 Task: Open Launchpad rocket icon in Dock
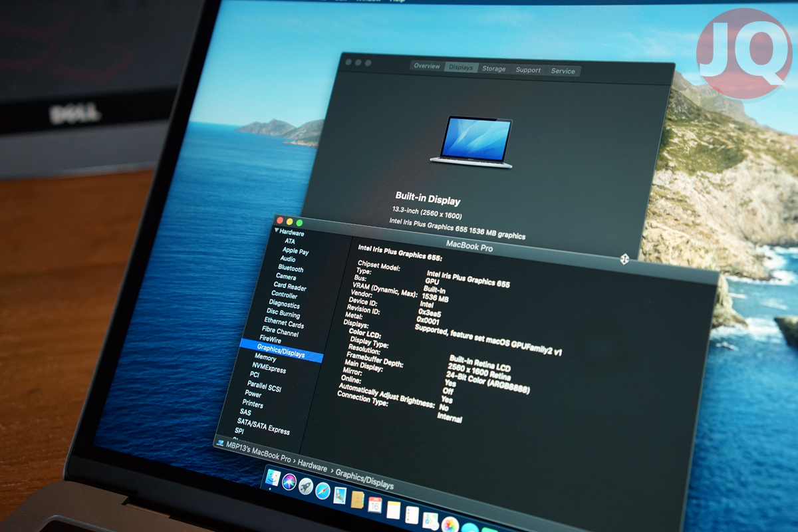(x=306, y=486)
